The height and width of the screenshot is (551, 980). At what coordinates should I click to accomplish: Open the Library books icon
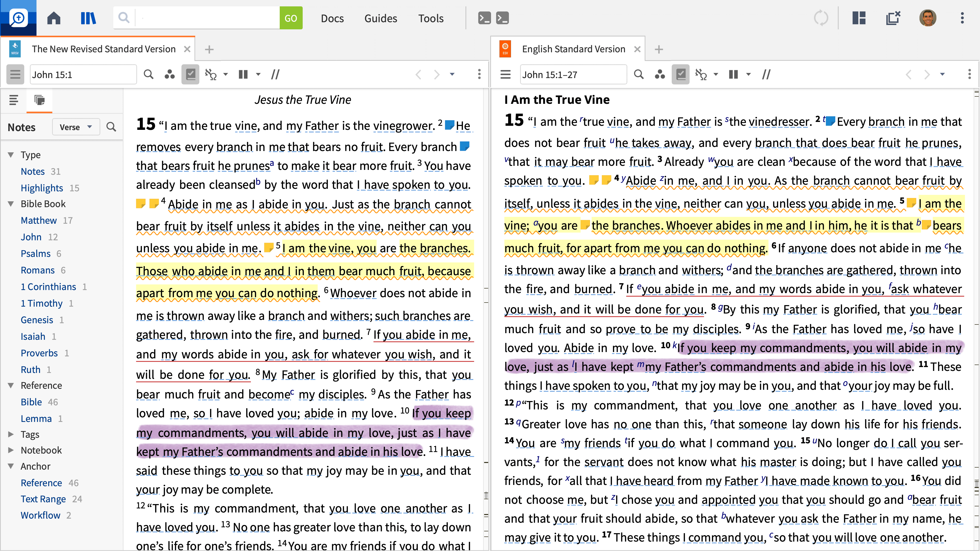pos(88,18)
